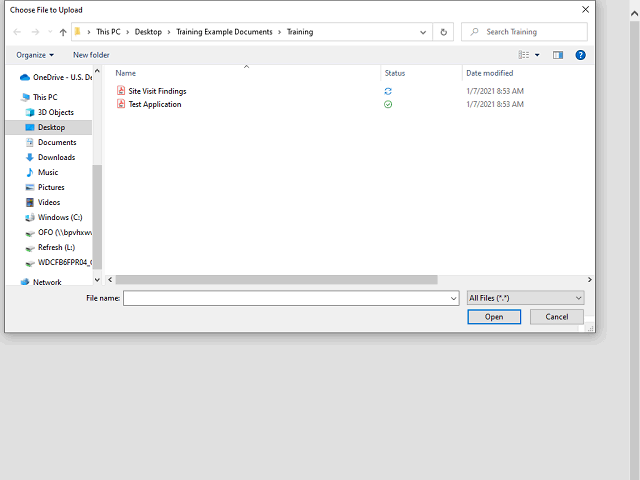Screen dimensions: 640x480
Task: Click Site Visit Findings PDF icon
Action: pyautogui.click(x=121, y=91)
